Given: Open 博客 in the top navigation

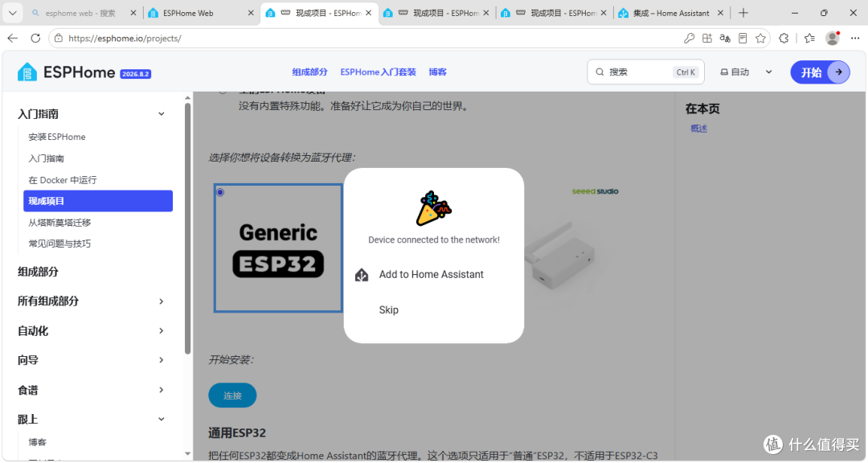Looking at the screenshot, I should click(x=437, y=72).
